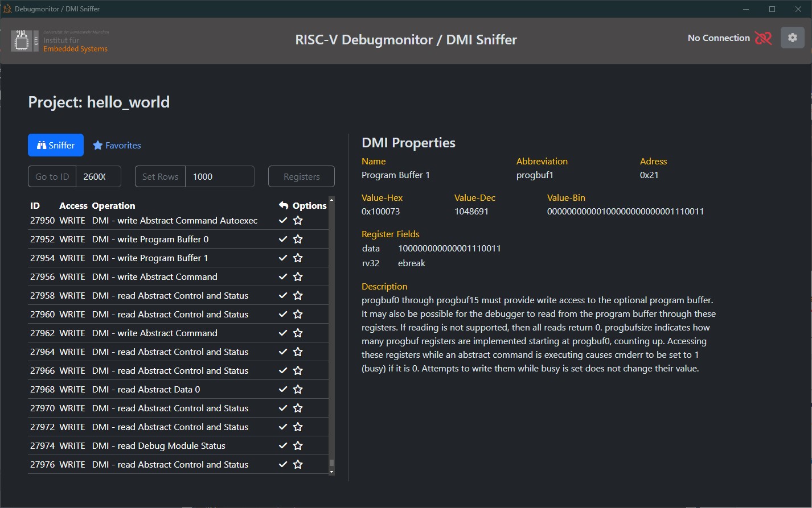Open settings with the gear icon
812x508 pixels.
click(792, 38)
